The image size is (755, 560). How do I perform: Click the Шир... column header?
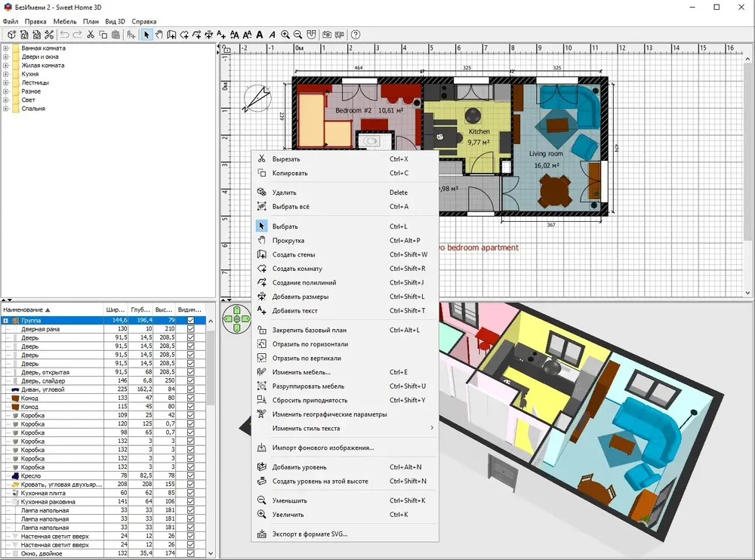click(116, 309)
